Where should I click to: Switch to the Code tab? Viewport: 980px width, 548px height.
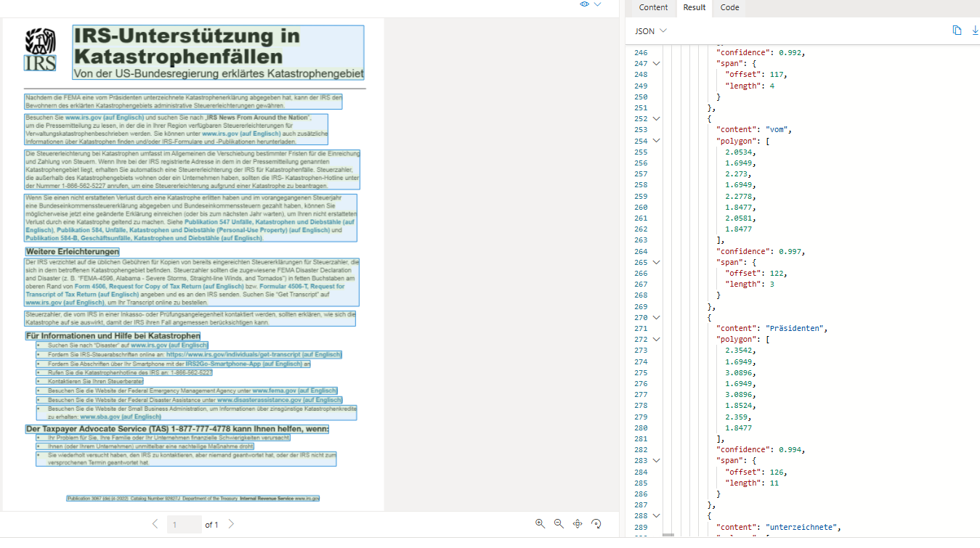(x=729, y=7)
